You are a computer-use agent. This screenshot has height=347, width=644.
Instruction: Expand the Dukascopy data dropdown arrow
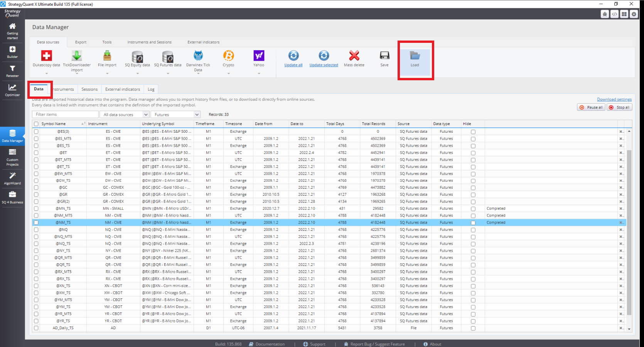coord(47,73)
